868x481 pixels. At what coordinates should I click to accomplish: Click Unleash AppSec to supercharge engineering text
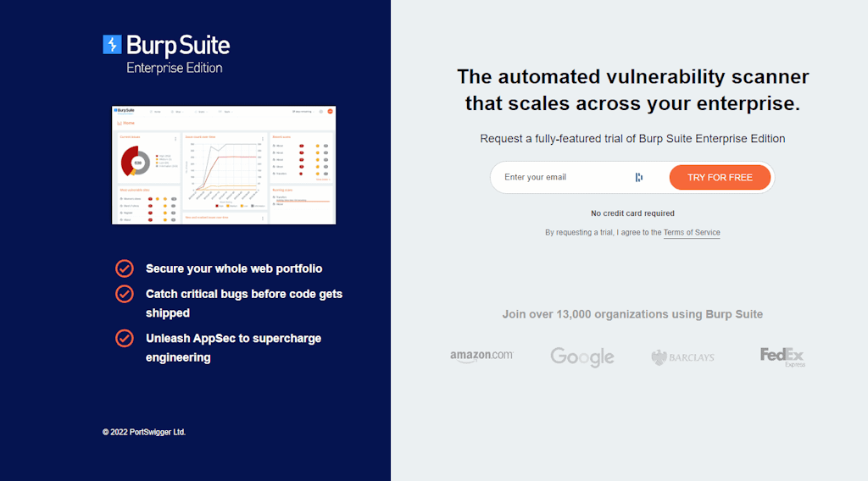233,348
